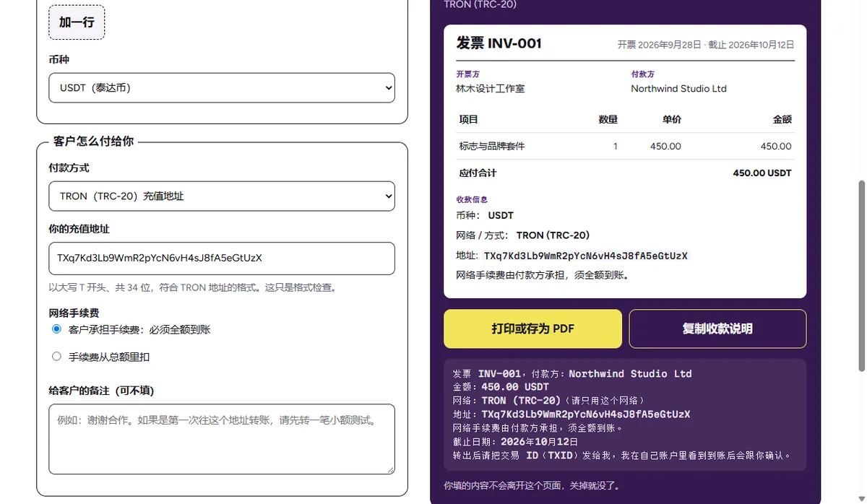Click the 450.00 USDT total amount

[x=762, y=173]
